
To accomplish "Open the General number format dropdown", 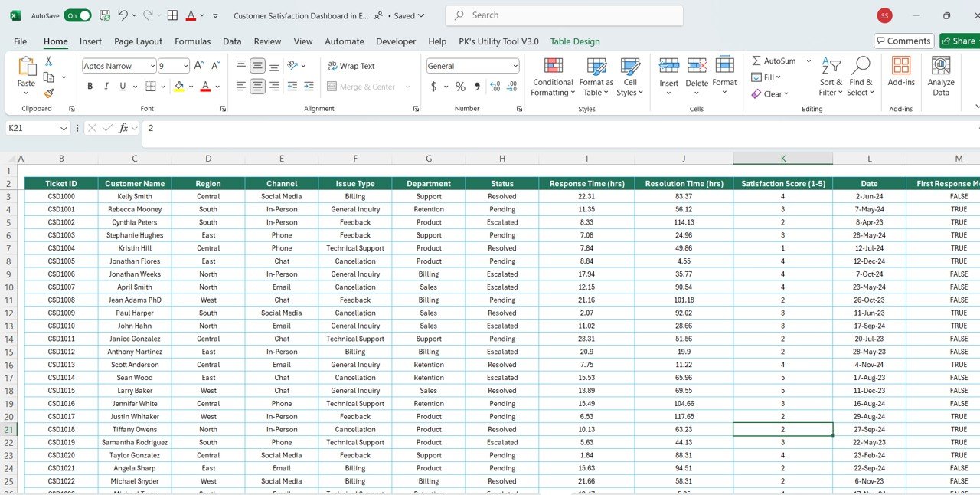I will click(515, 66).
